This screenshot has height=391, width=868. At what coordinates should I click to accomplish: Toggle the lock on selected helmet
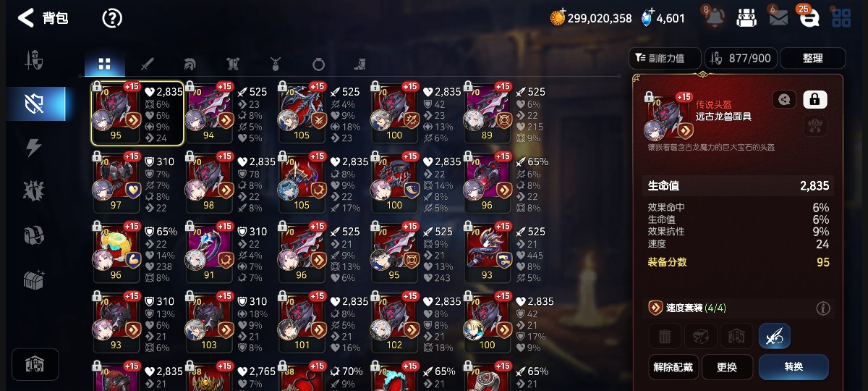tap(815, 99)
